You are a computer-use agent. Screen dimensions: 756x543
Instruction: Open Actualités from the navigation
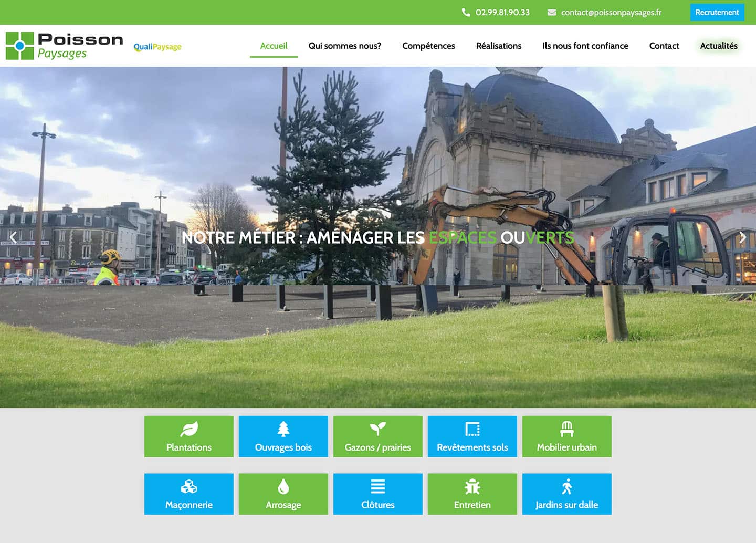719,46
